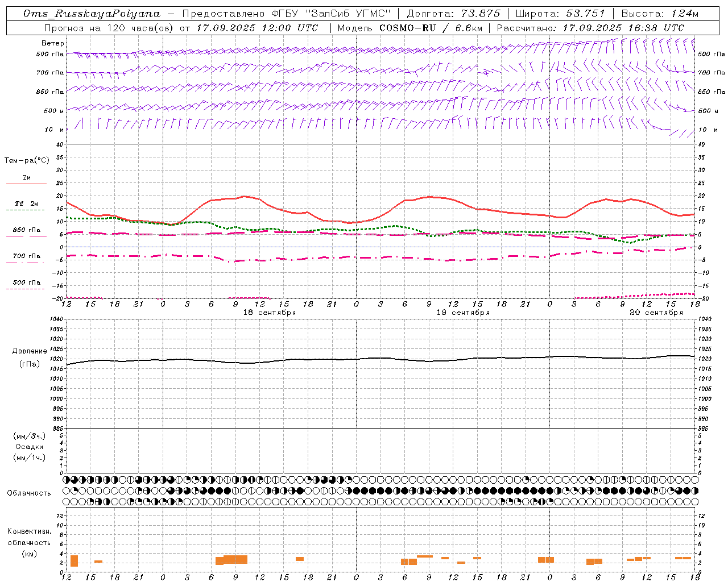Click the latitude value Широта: 53.751

[560, 14]
